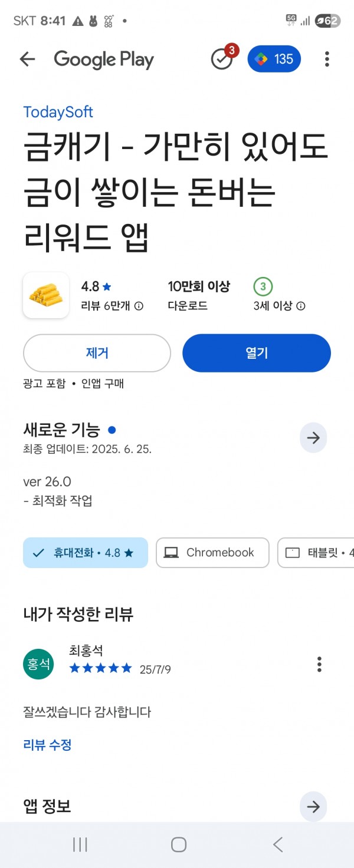
Task: Tap the info icon next to 3세 이상
Action: [300, 306]
